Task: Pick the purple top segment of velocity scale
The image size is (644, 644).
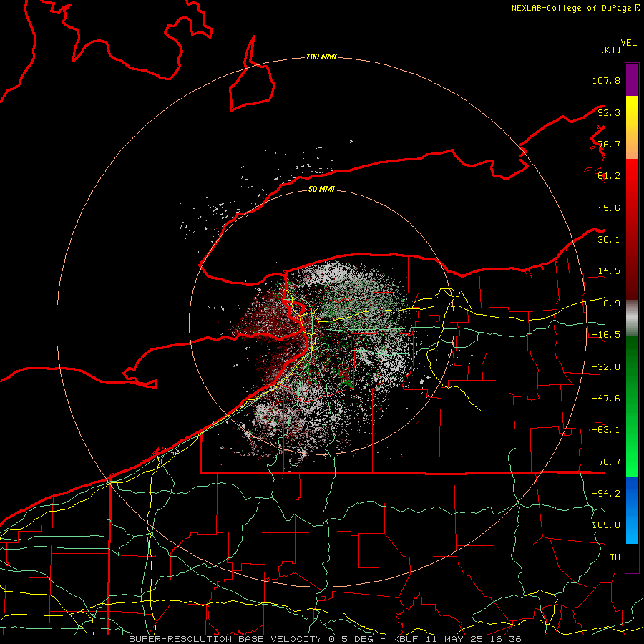Action: [632, 79]
